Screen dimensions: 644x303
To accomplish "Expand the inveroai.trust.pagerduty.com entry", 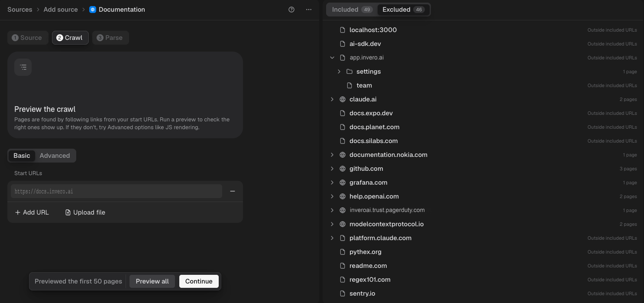I will tap(332, 210).
